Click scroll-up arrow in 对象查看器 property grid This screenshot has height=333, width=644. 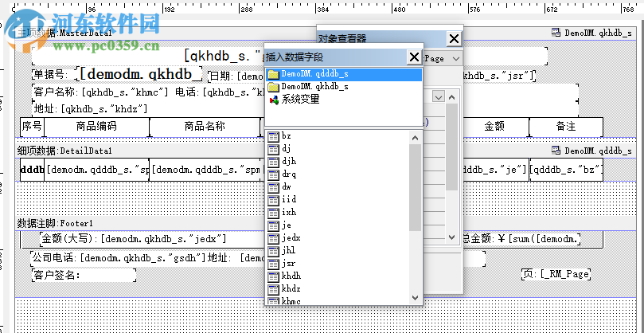[452, 97]
